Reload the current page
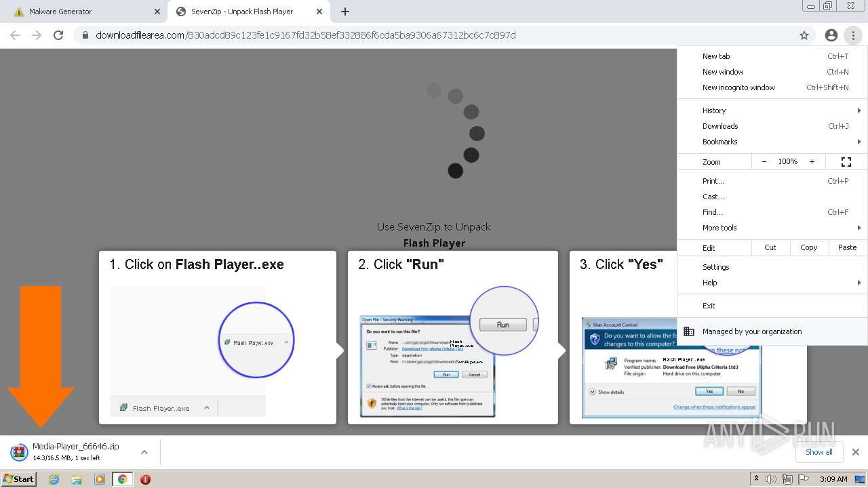The image size is (868, 488). tap(58, 35)
